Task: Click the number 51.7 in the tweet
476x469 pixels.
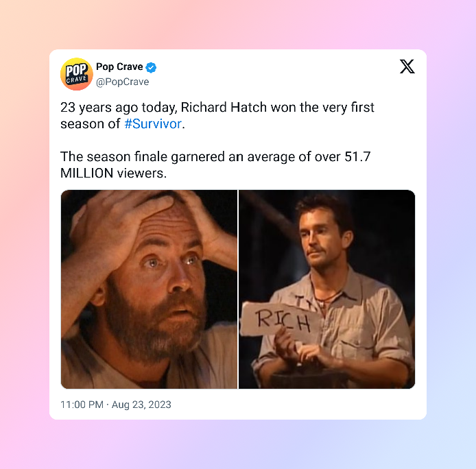Action: (357, 157)
